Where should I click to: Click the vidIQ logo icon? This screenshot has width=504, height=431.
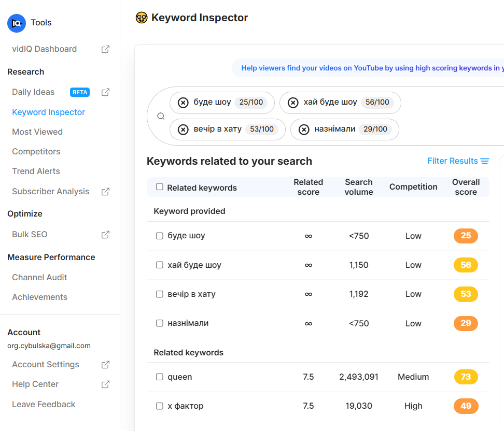coord(17,23)
